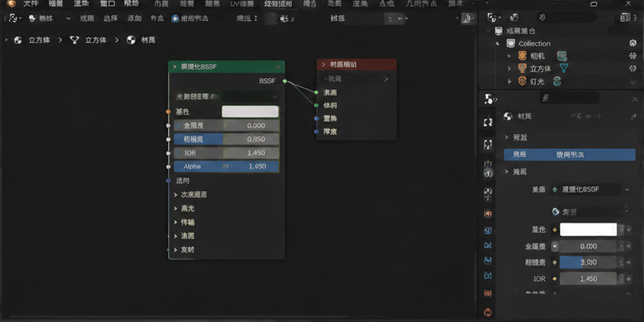Click the mesh triangle icon in the breadcrumb
Screen dimensions: 644x322
click(x=74, y=40)
